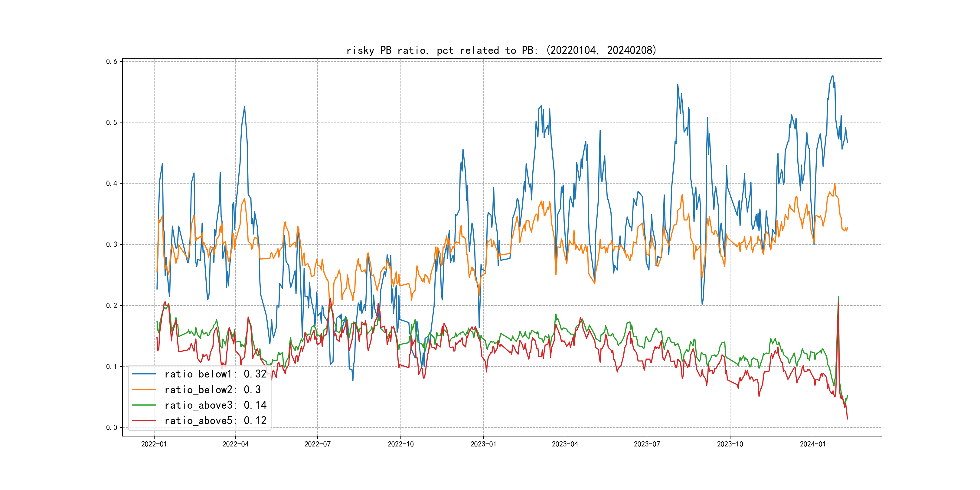Click the 0.3 y-axis tick label

[112, 245]
